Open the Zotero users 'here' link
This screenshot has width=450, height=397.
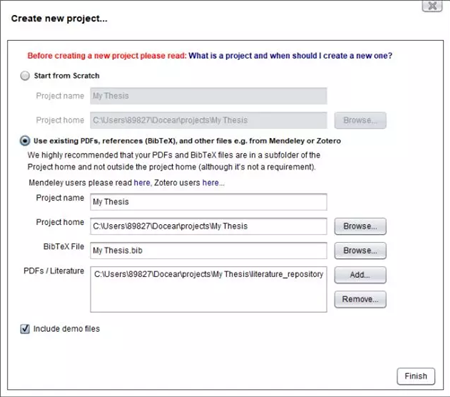[210, 183]
